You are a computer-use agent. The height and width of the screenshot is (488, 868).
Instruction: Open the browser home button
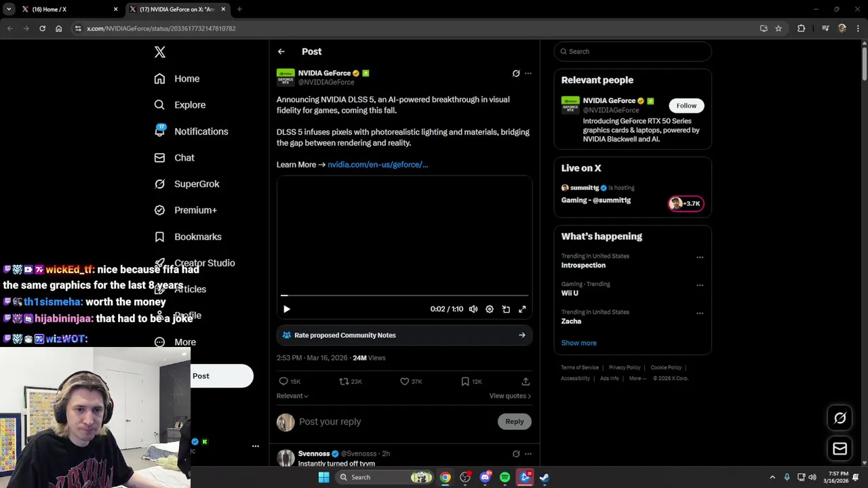point(58,28)
